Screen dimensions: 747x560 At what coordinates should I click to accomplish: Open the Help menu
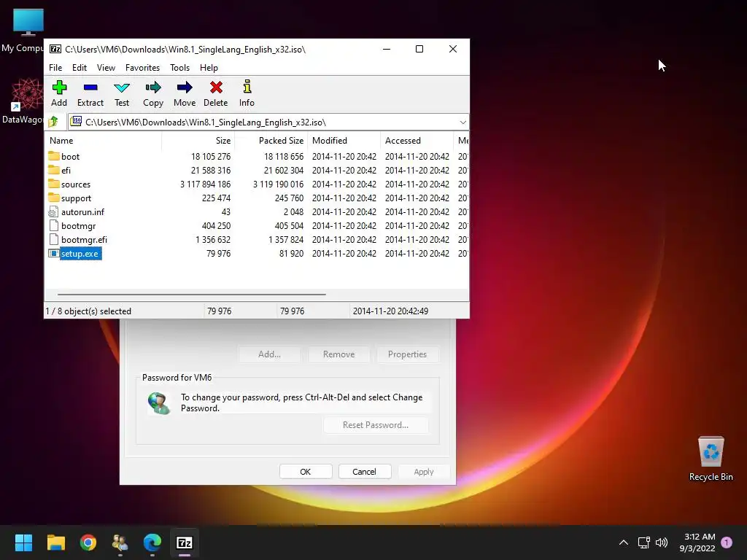coord(209,68)
